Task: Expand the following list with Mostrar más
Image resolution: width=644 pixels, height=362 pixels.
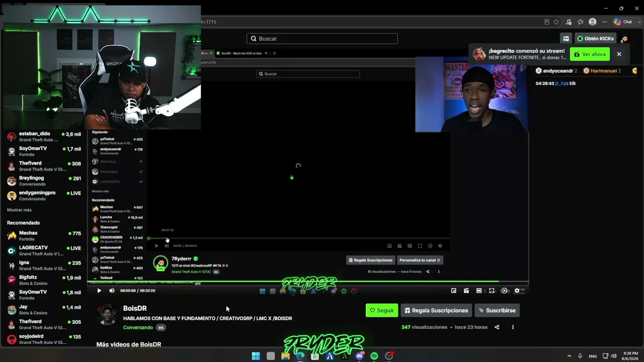Action: (19, 210)
